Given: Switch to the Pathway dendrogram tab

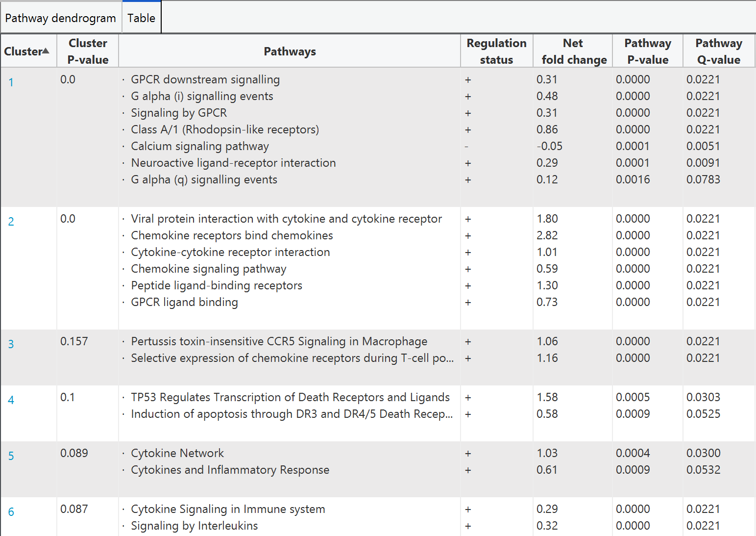Looking at the screenshot, I should click(x=60, y=18).
